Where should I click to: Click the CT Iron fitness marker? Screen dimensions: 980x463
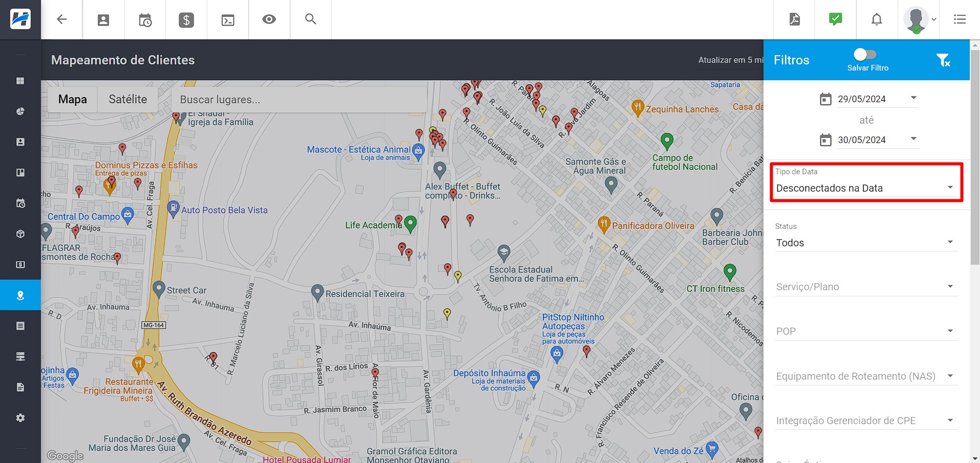tap(730, 272)
